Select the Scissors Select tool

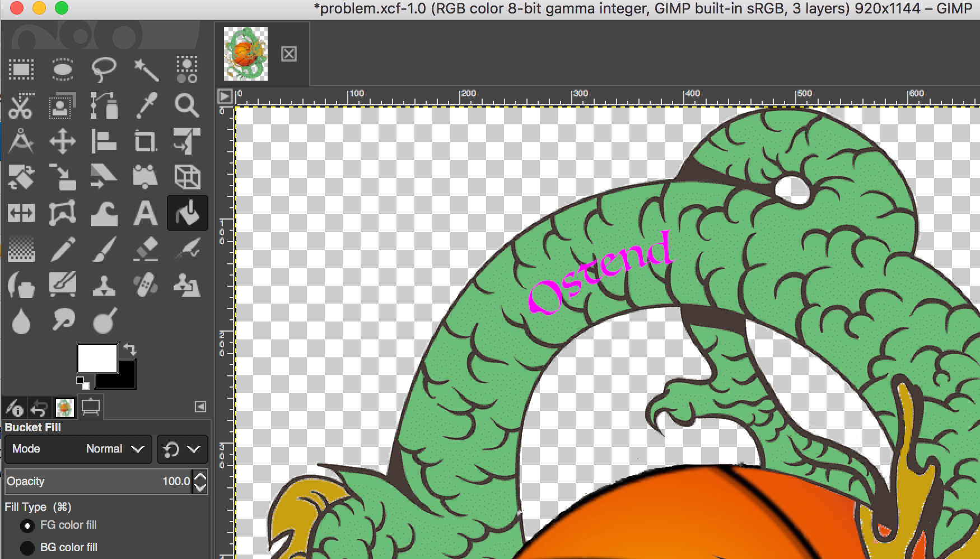(21, 105)
